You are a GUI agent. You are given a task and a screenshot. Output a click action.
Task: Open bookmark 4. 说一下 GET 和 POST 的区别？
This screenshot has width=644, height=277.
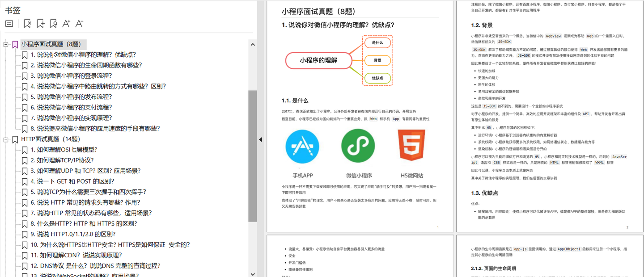click(72, 181)
